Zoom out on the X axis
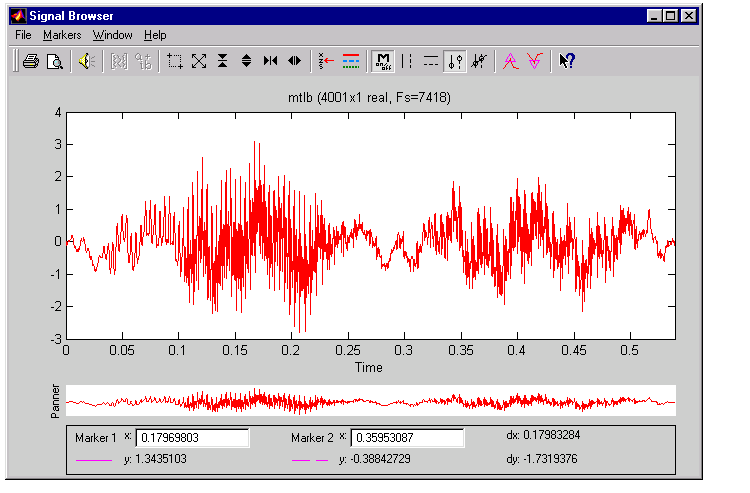 pyautogui.click(x=294, y=61)
